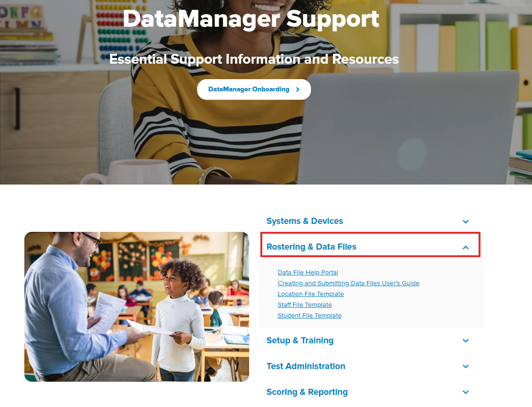Screen dimensions: 532x407
Task: Open Creating and Submitting Data Files User's Guide
Action: pyautogui.click(x=348, y=283)
